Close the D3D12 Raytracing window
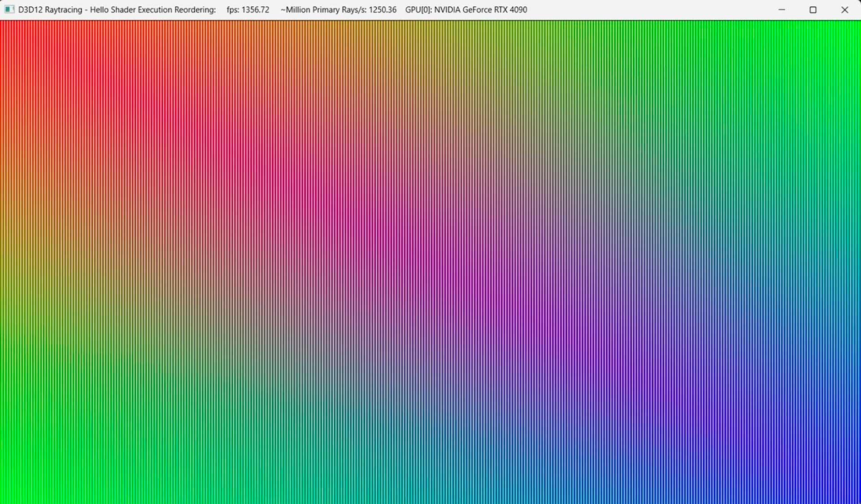 845,9
